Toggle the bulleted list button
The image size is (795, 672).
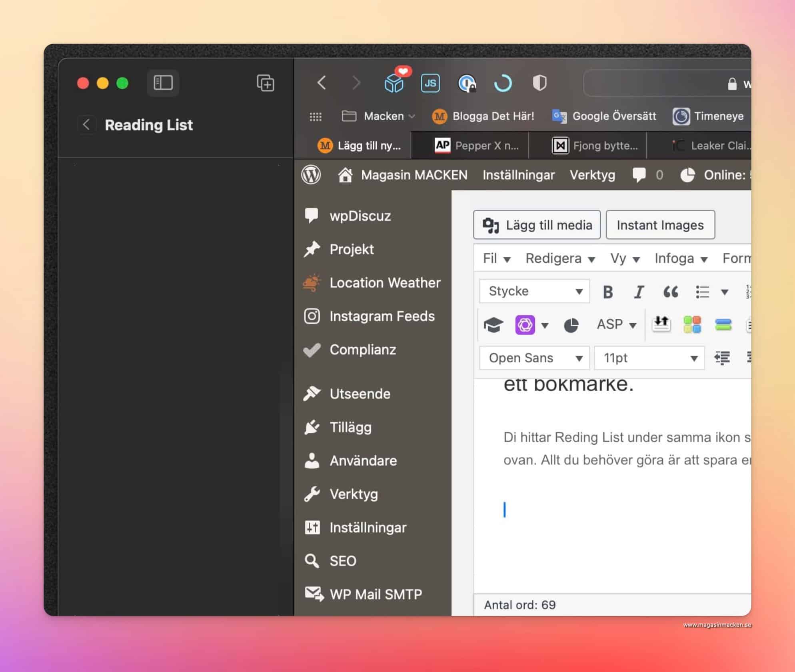coord(703,292)
